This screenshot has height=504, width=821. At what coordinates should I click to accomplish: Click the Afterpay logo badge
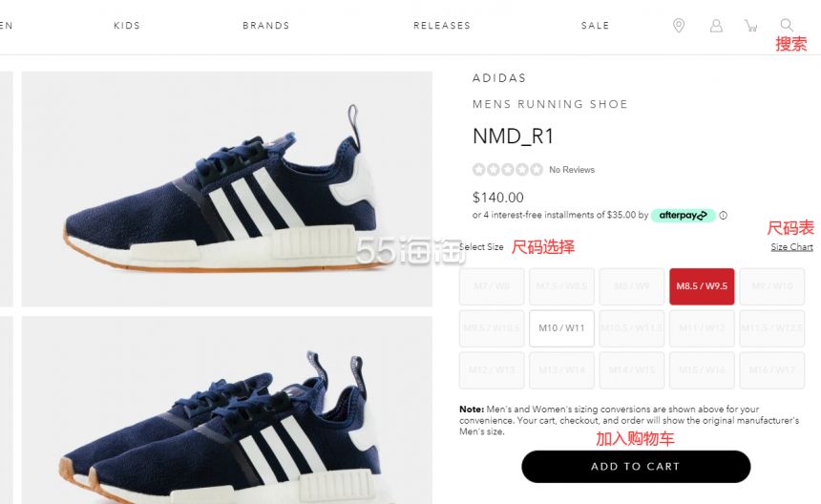(x=683, y=215)
